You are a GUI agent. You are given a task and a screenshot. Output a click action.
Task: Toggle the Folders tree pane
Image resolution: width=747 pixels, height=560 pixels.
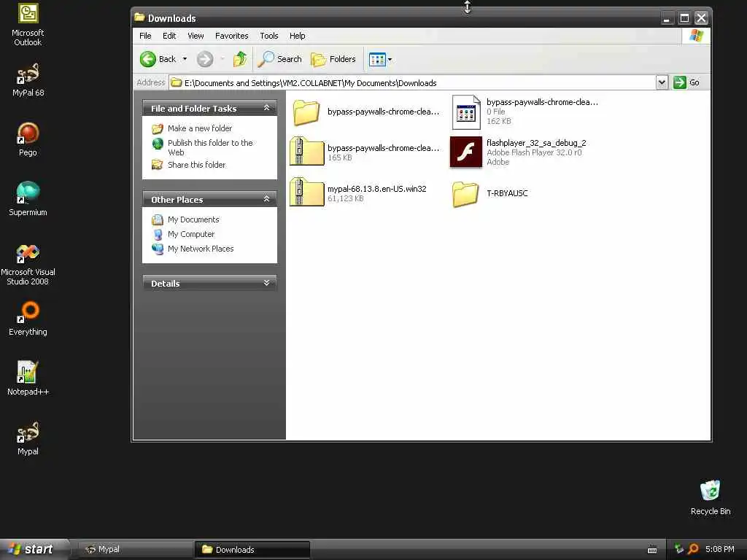[x=333, y=59]
